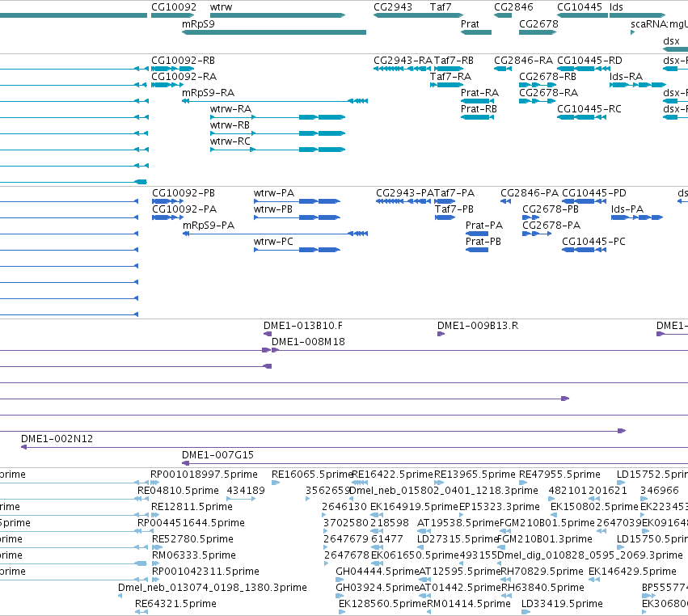Image resolution: width=688 pixels, height=616 pixels.
Task: Select protein wtrw-PC
Action: tap(273, 243)
